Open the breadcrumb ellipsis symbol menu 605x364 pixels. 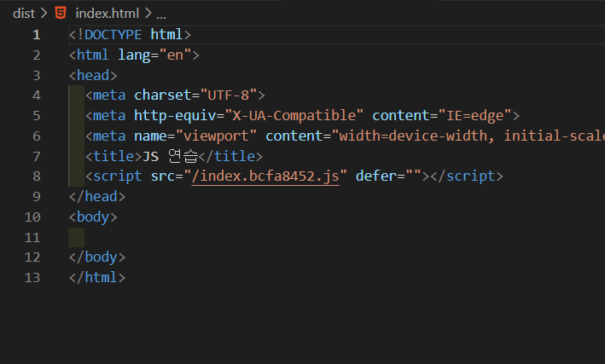161,14
